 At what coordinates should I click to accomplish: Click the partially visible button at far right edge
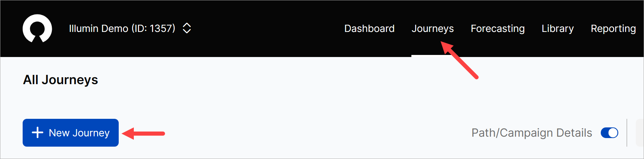(640, 133)
